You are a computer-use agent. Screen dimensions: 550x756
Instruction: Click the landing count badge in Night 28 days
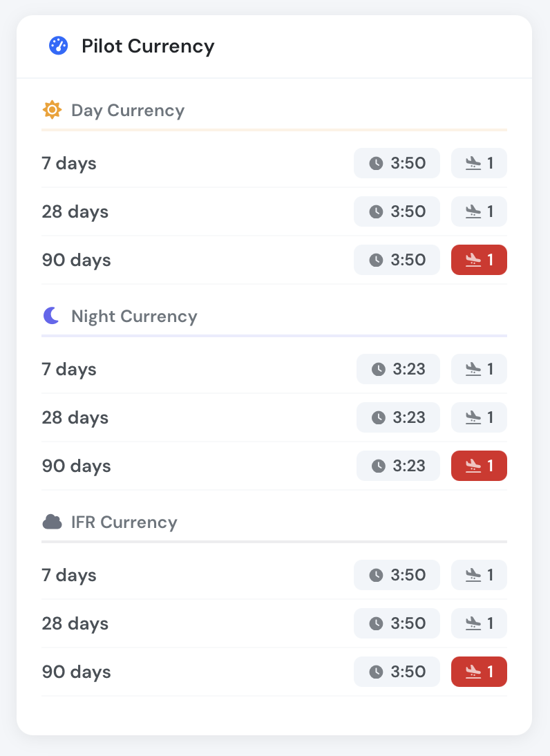tap(479, 417)
